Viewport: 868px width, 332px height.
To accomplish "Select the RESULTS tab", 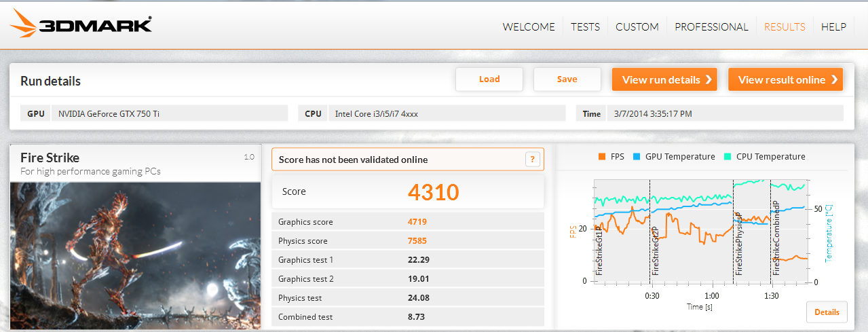I will coord(785,27).
